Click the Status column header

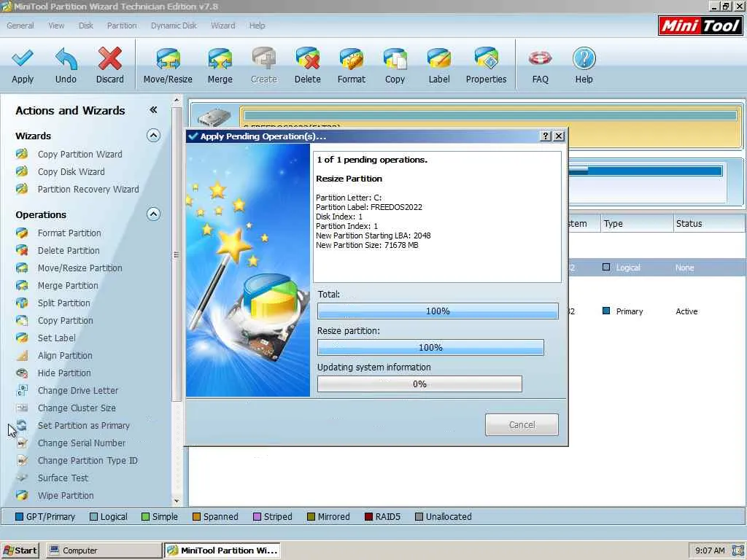[x=709, y=224]
